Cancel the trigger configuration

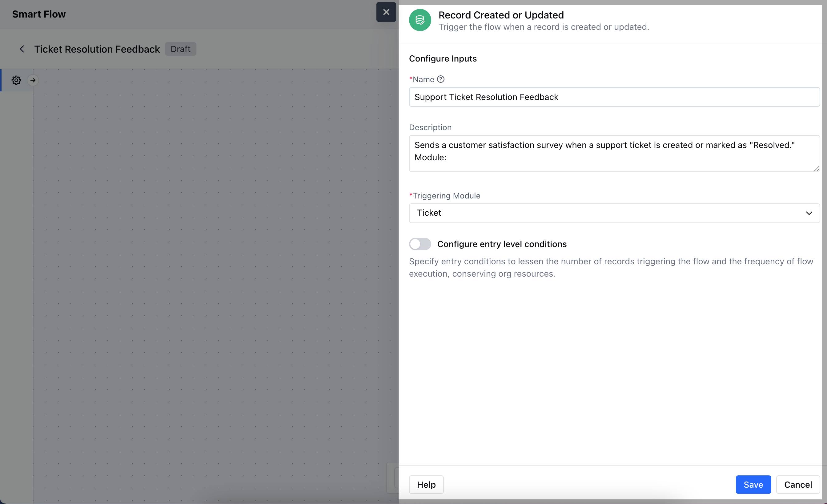(x=798, y=485)
